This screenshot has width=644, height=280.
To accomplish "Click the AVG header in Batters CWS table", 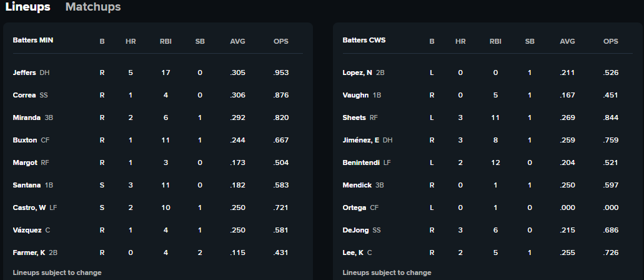I will [567, 41].
